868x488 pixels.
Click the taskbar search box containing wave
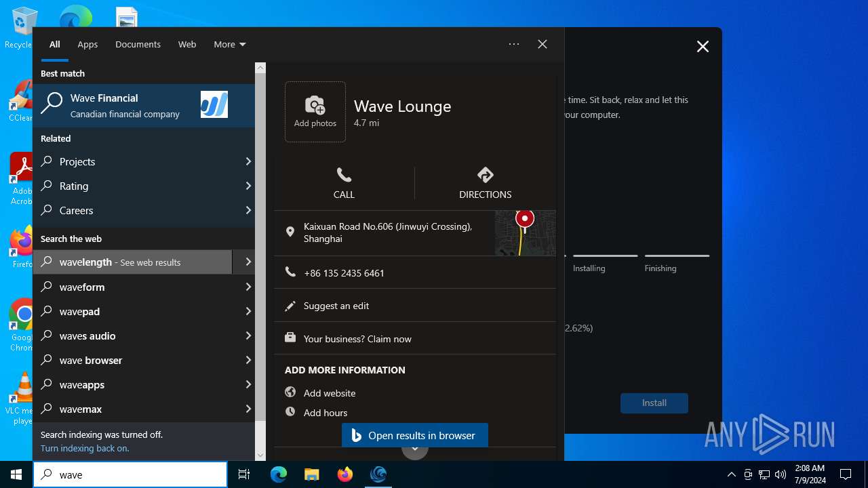click(x=130, y=474)
